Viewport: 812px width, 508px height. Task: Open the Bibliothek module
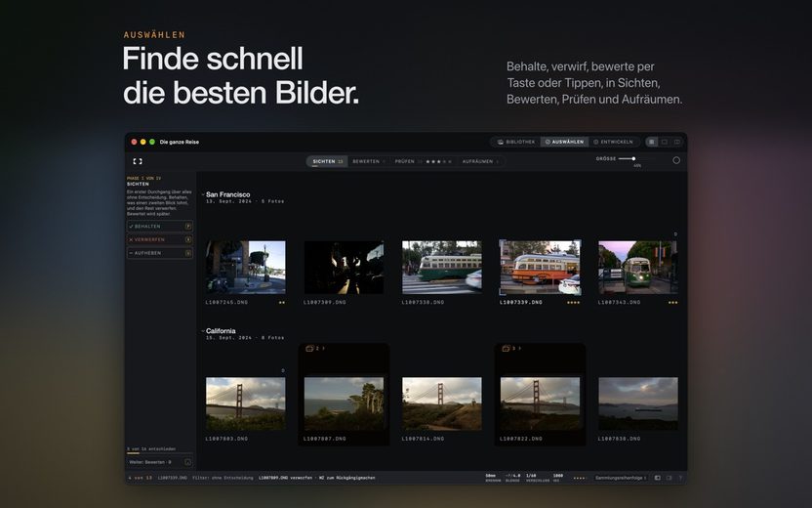(x=516, y=142)
